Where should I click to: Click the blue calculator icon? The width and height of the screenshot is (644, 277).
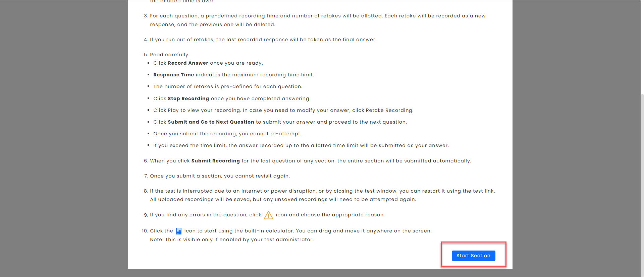click(179, 231)
